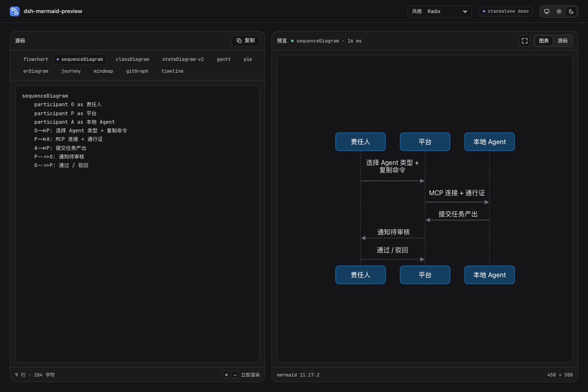
Task: Select the flowchart example tab
Action: pos(36,59)
